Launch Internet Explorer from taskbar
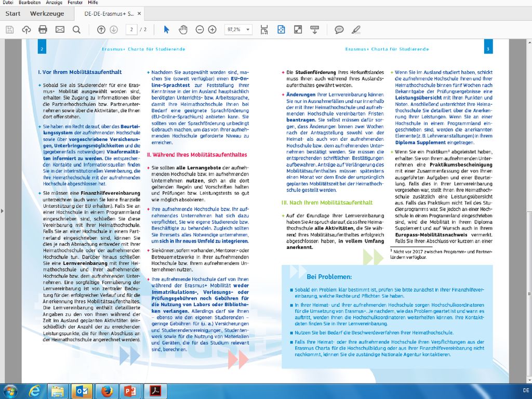The height and width of the screenshot is (399, 532). click(34, 391)
